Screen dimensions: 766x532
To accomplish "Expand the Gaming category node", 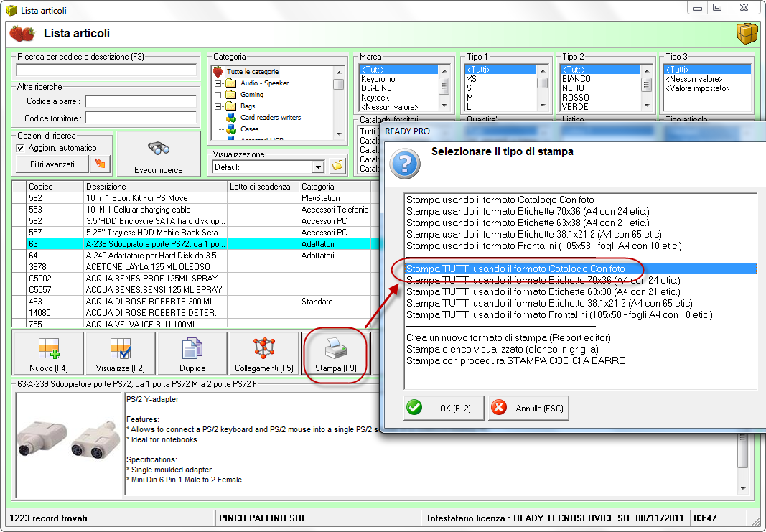I will [x=218, y=95].
